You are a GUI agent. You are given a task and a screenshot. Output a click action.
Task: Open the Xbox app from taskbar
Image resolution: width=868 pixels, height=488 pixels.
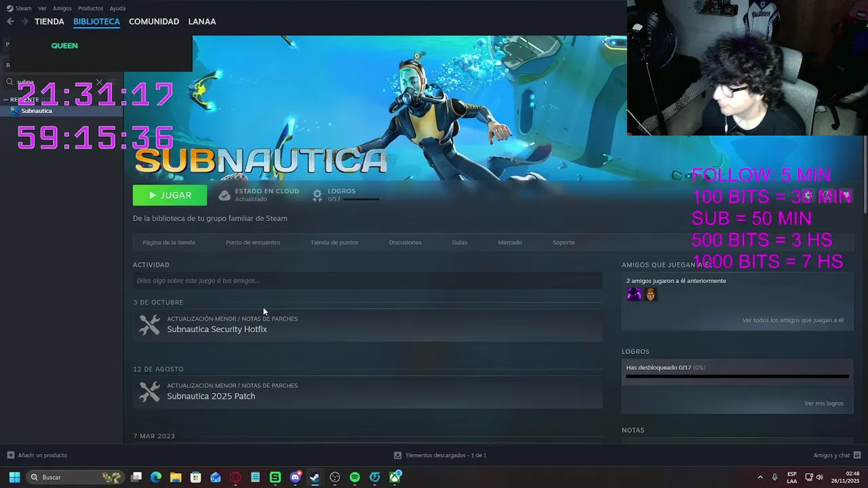click(x=395, y=477)
